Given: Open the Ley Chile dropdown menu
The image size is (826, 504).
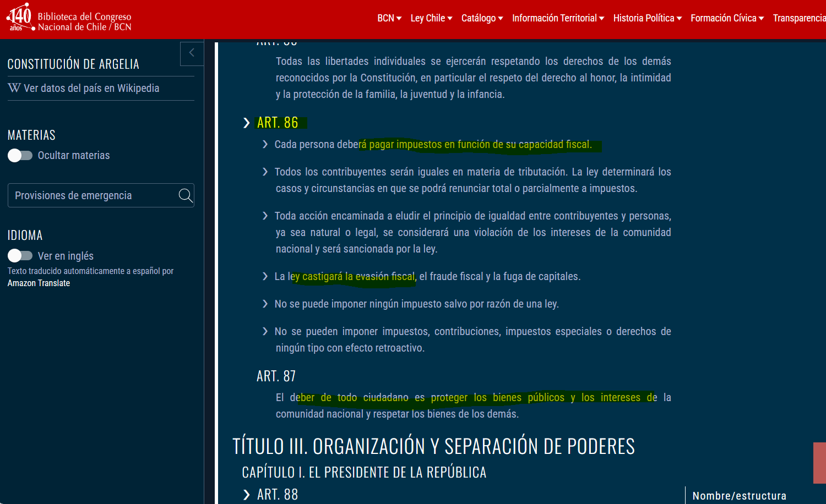Looking at the screenshot, I should (431, 18).
